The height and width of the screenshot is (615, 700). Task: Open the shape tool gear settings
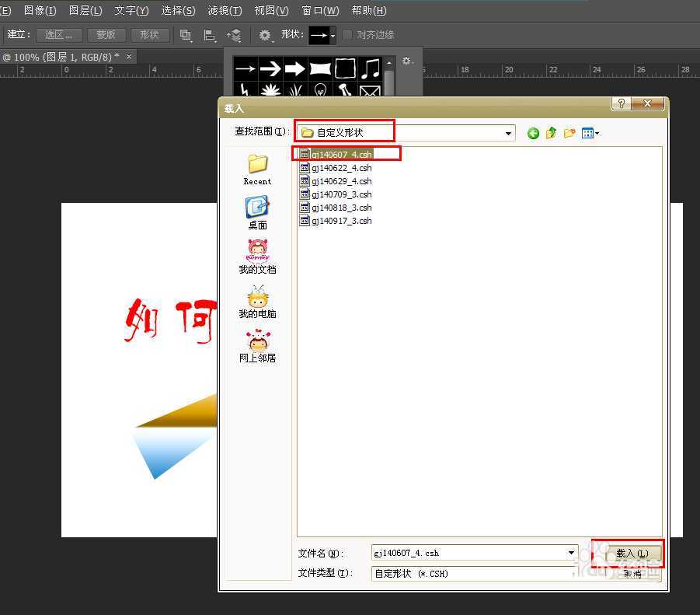click(x=266, y=35)
